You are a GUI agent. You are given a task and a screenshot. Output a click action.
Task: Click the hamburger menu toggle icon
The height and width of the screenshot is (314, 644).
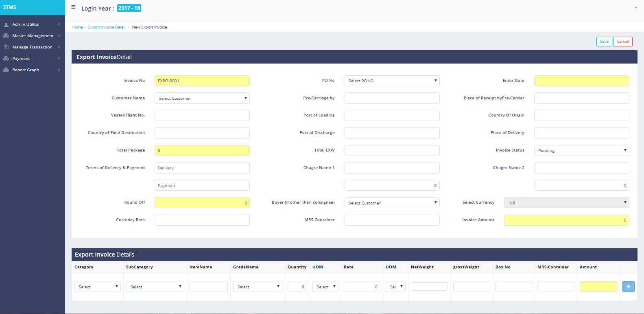tap(73, 7)
